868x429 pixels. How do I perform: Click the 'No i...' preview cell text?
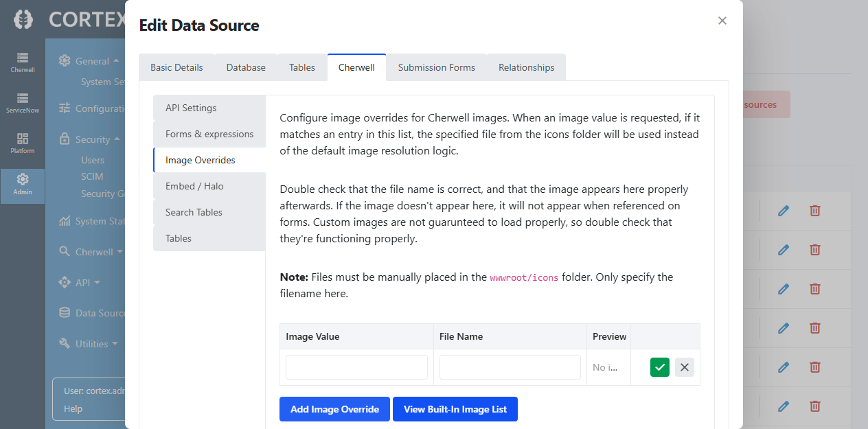605,367
